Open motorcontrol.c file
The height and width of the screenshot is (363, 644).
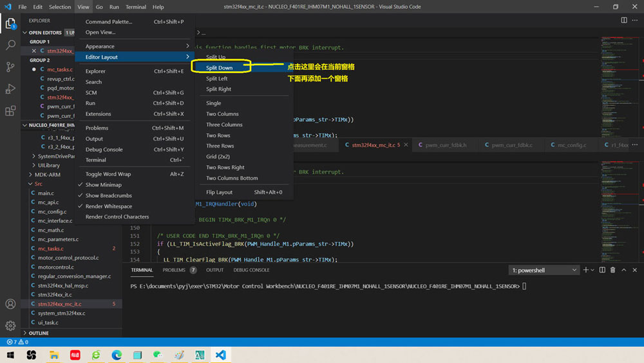pos(56,267)
